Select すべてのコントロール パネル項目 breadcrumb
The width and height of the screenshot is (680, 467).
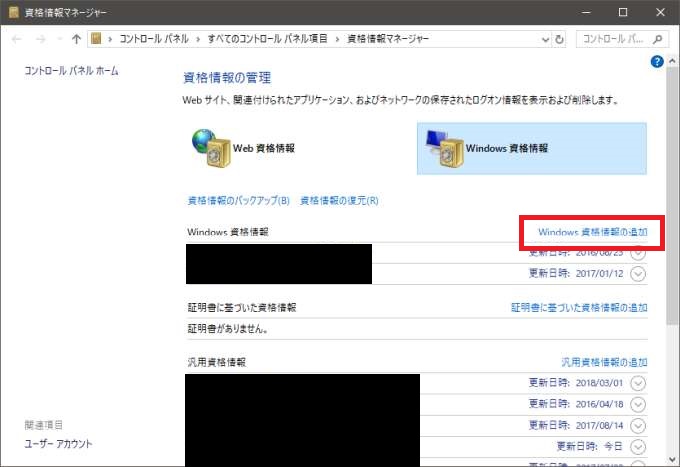[x=267, y=39]
